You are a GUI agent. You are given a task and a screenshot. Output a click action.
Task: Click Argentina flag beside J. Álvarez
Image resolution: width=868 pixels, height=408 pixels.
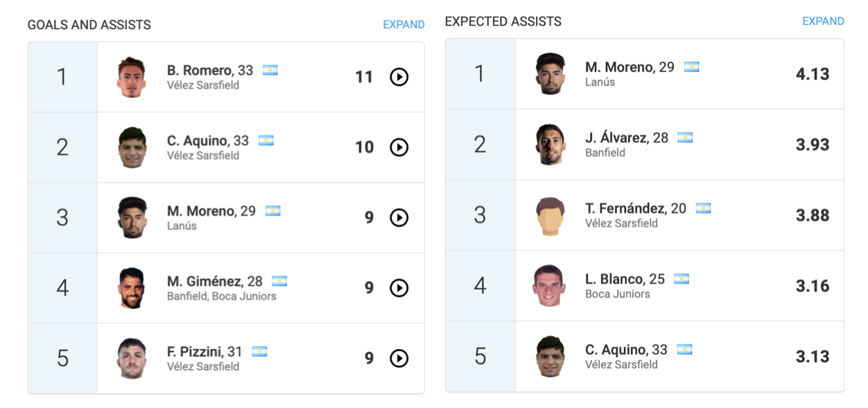pos(685,137)
